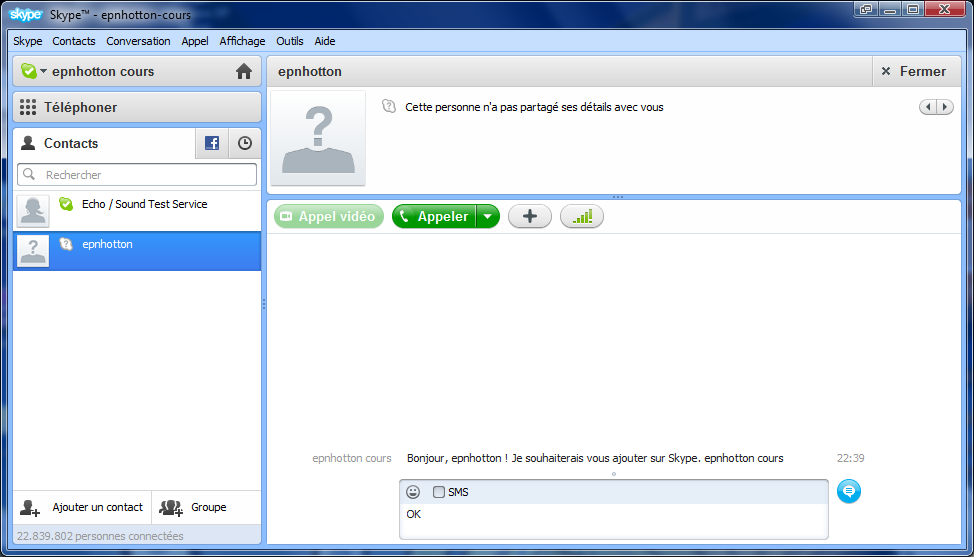Open the Outils menu

pyautogui.click(x=289, y=41)
